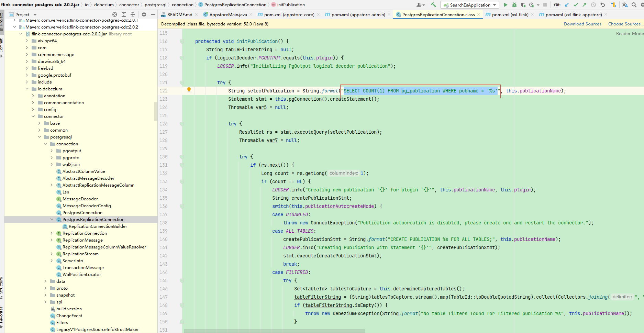Screen dimensions: 644x333
Task: Switch to the AppstoreMain.java tab
Action: [229, 14]
